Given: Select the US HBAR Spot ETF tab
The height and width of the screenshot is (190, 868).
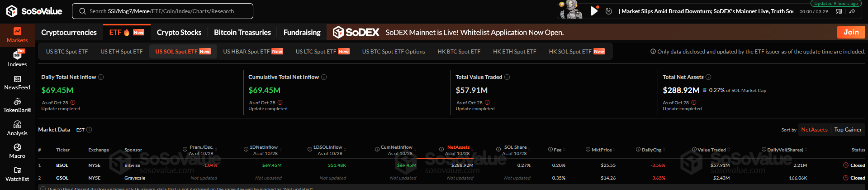Looking at the screenshot, I should (253, 51).
